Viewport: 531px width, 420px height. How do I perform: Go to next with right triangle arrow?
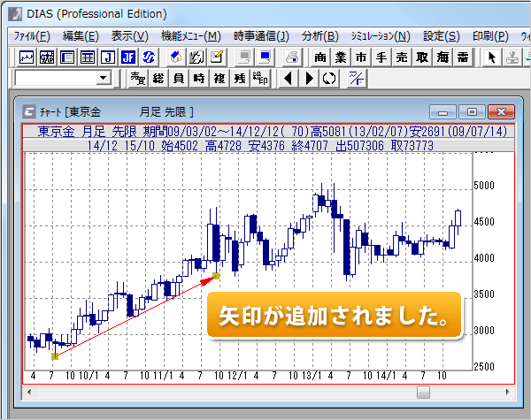[x=309, y=79]
